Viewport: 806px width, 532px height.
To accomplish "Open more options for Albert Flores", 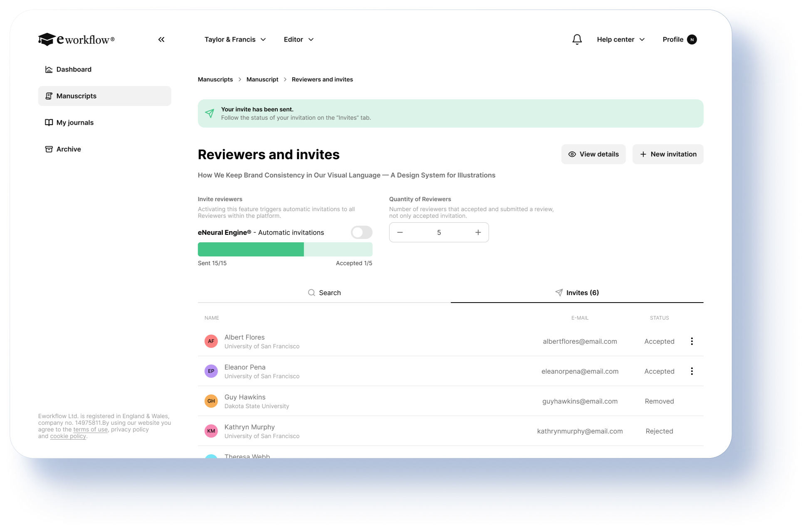I will click(692, 341).
